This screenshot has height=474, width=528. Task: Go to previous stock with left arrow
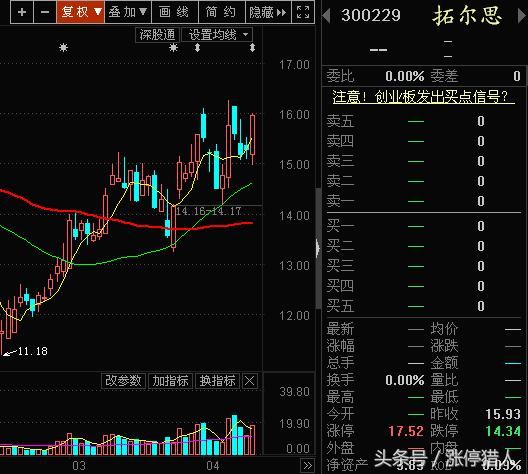(x=326, y=16)
